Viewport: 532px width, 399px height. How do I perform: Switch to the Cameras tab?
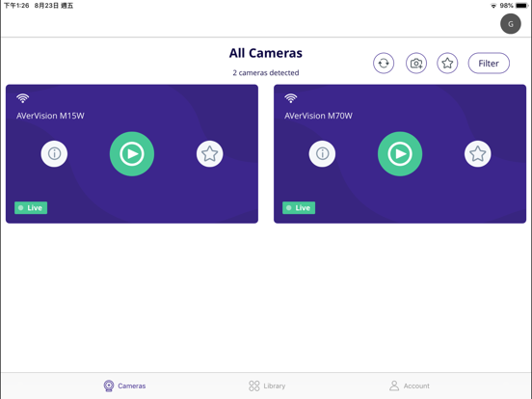[x=125, y=386]
